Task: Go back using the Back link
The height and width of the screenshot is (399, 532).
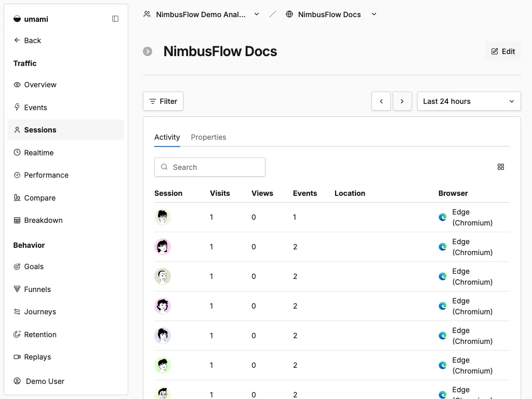Action: pos(27,41)
